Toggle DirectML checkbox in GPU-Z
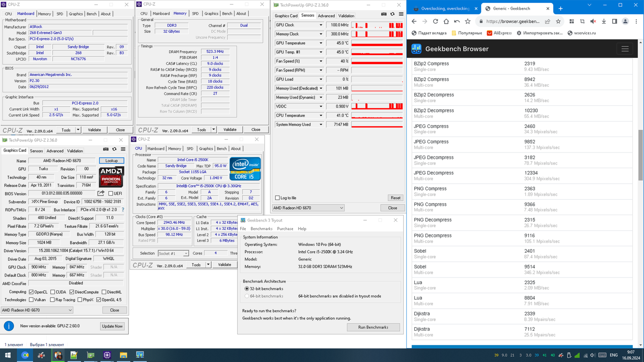Viewport: 644px width, 362px height. pos(104,292)
